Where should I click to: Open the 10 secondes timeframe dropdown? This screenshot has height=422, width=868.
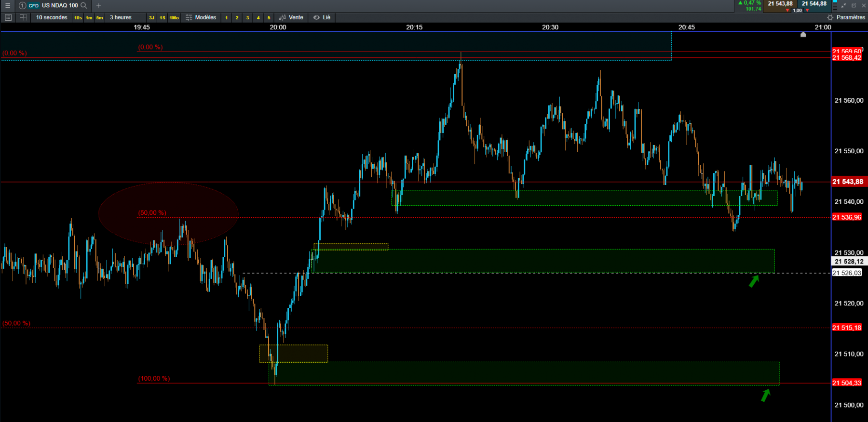pos(52,17)
